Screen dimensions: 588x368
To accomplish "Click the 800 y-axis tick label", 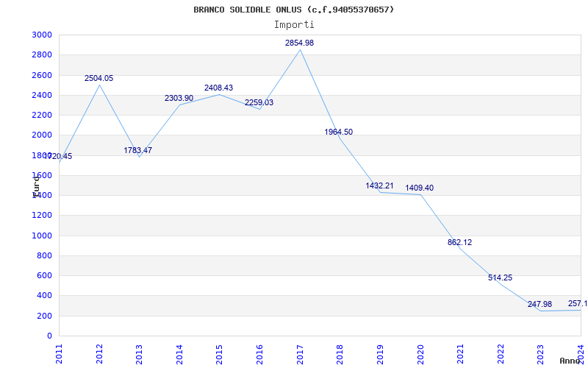I will click(x=45, y=255).
